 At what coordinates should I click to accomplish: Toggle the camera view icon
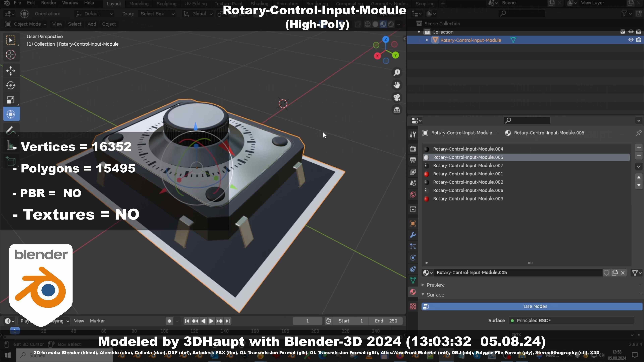(x=397, y=97)
